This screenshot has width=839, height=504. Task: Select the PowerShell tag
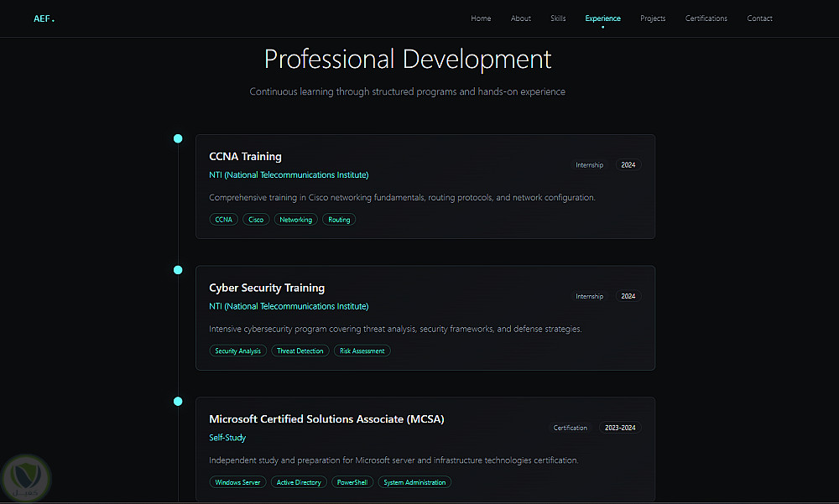[x=352, y=482]
